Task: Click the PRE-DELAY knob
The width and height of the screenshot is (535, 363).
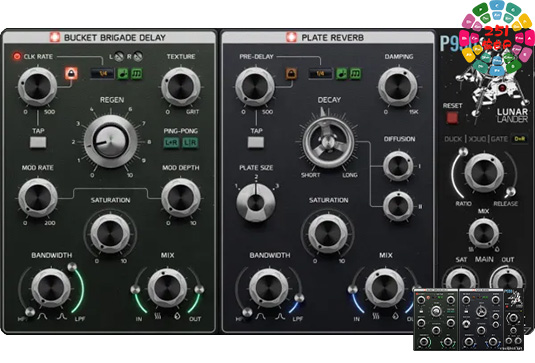Action: 255,87
